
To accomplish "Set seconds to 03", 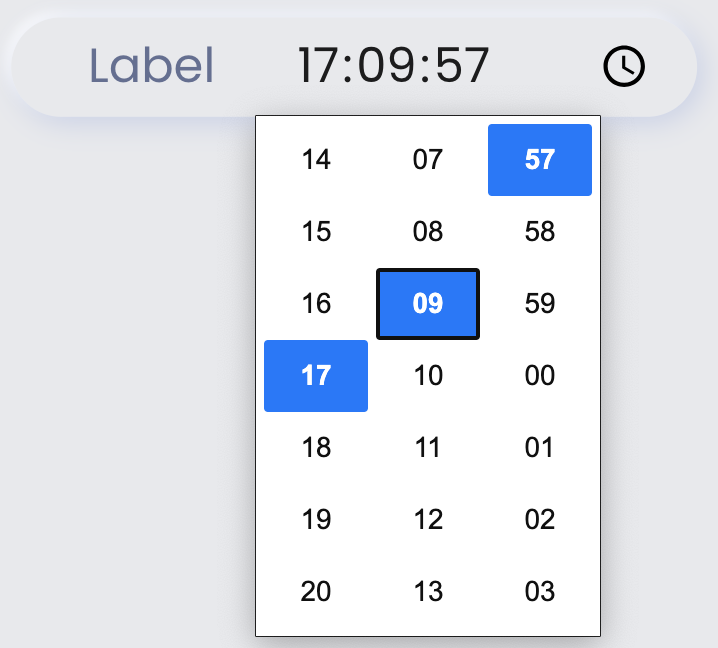I will pos(540,591).
